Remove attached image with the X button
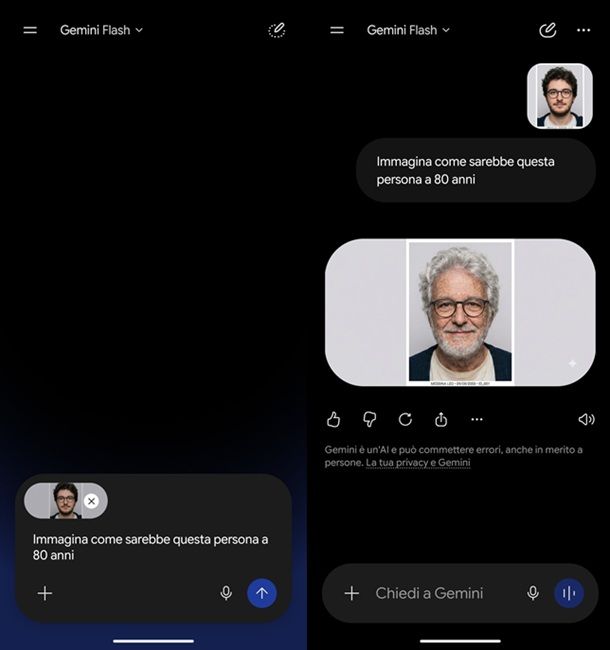The image size is (610, 650). click(x=91, y=501)
